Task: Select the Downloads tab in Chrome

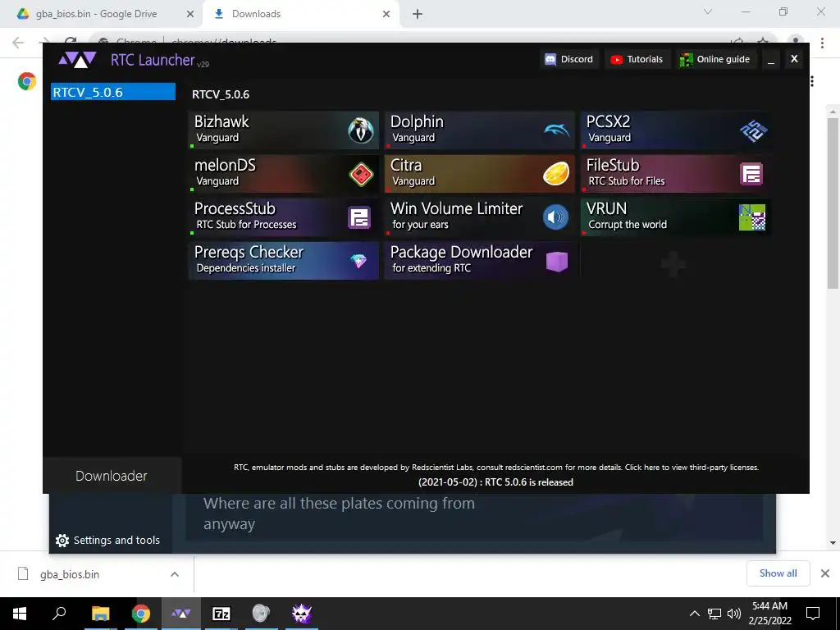Action: click(301, 14)
